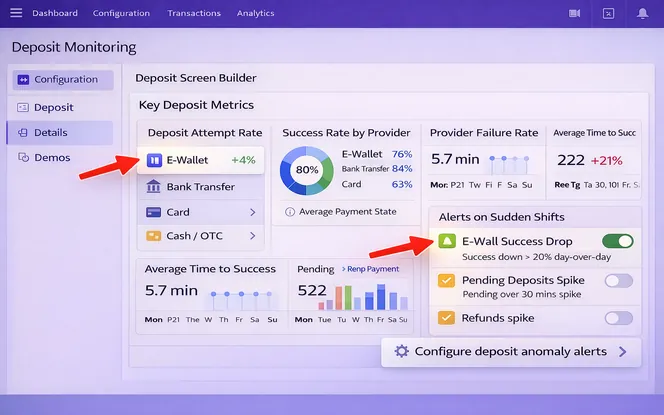This screenshot has width=664, height=415.
Task: Toggle off E-Wall Success Drop alert
Action: click(618, 241)
